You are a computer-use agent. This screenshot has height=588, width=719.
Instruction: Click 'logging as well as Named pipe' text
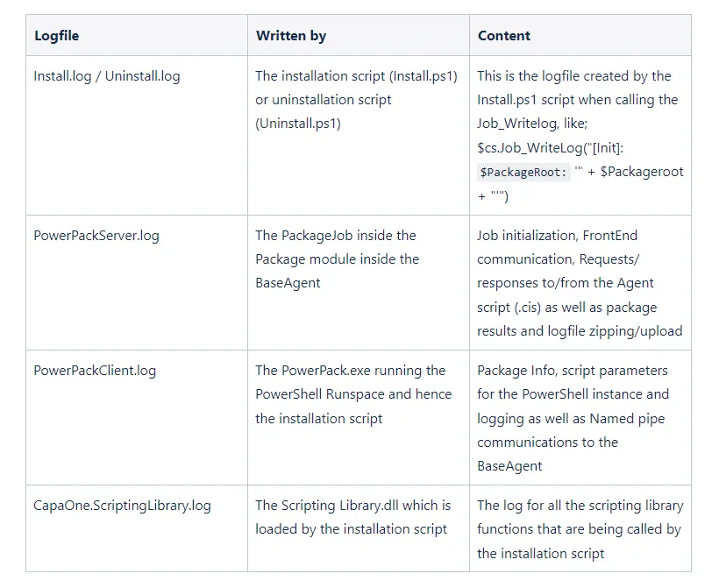(571, 418)
